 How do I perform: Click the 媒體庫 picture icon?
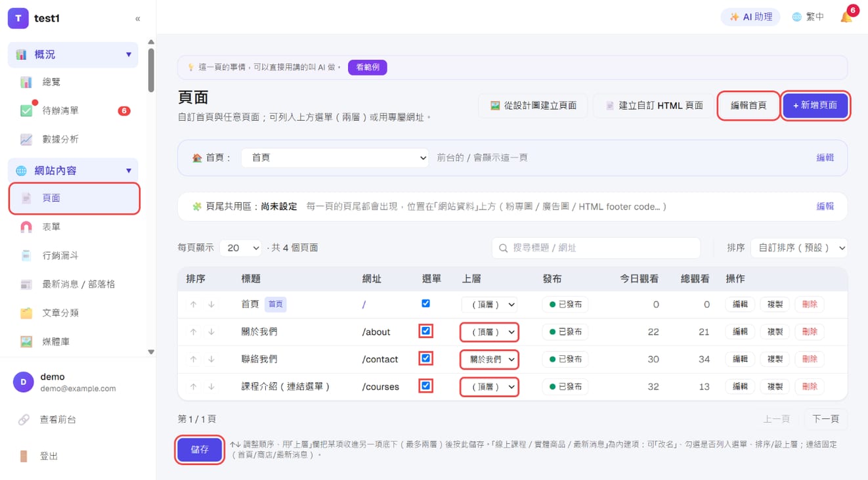pyautogui.click(x=26, y=341)
